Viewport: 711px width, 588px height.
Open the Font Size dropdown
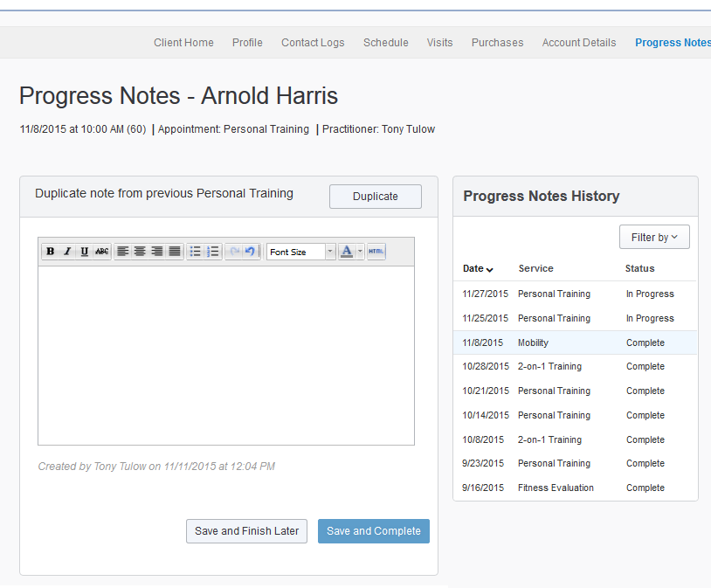(301, 252)
